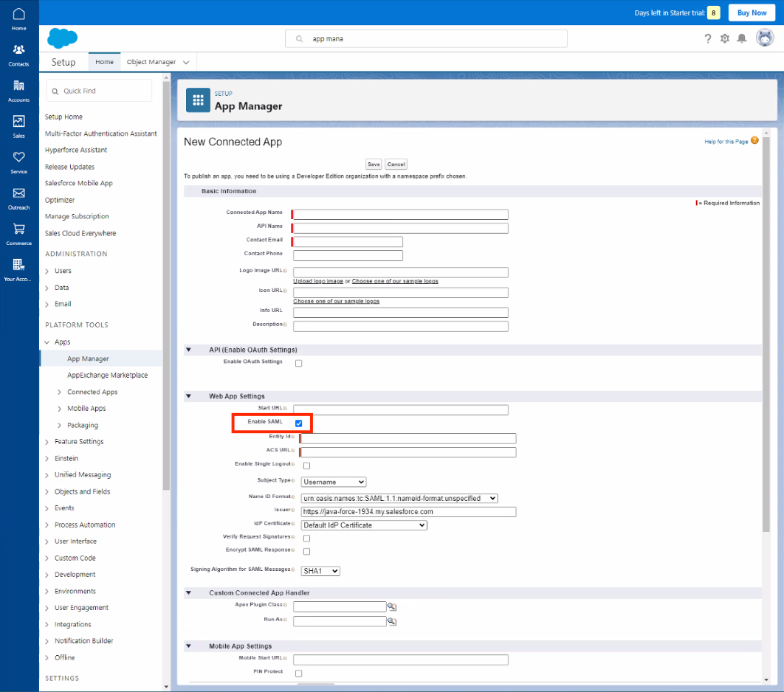
Task: Switch to the Home tab in Setup
Action: 105,62
